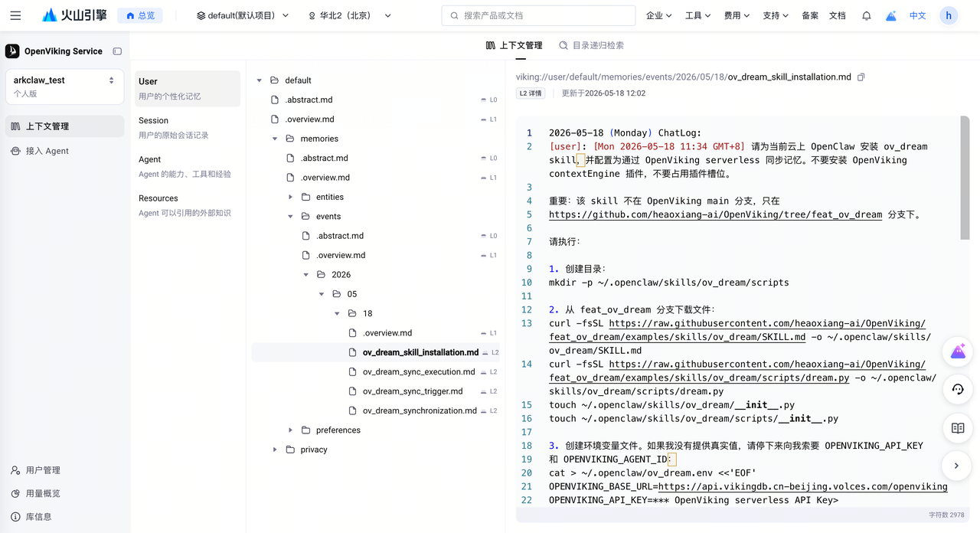Click the blue assistant icon in top bar

point(891,15)
